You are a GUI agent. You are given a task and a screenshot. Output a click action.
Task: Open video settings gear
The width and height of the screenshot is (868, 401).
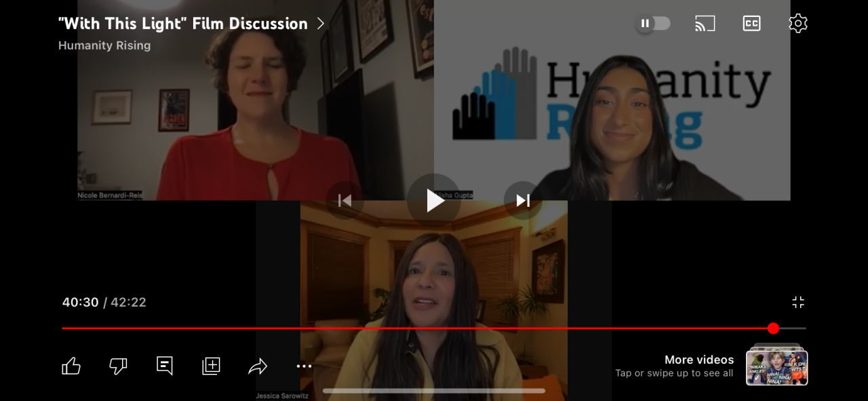click(798, 24)
